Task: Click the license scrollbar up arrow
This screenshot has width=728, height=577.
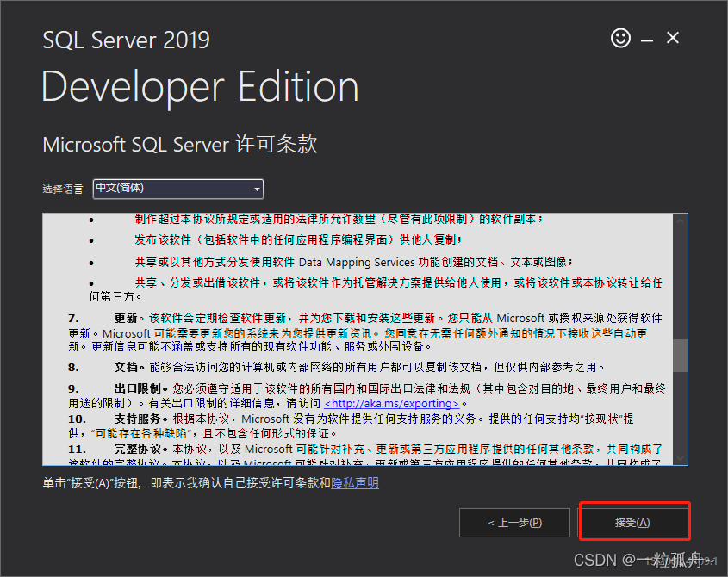Action: [680, 221]
